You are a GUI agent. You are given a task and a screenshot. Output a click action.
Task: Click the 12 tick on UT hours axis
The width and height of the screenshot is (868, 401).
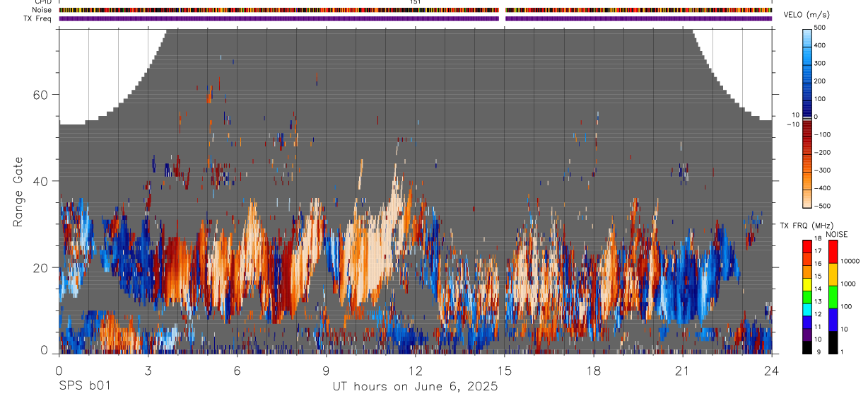click(x=416, y=370)
